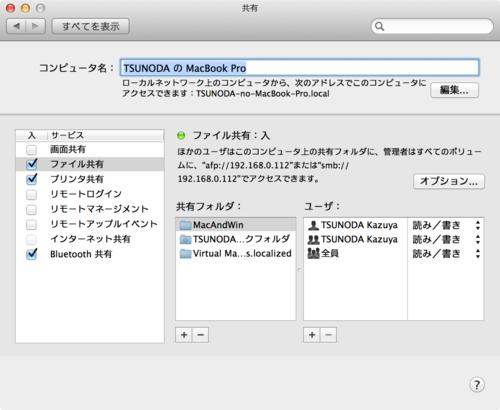Click the forward navigation arrow
Viewport: 500px width, 410px height.
(35, 26)
